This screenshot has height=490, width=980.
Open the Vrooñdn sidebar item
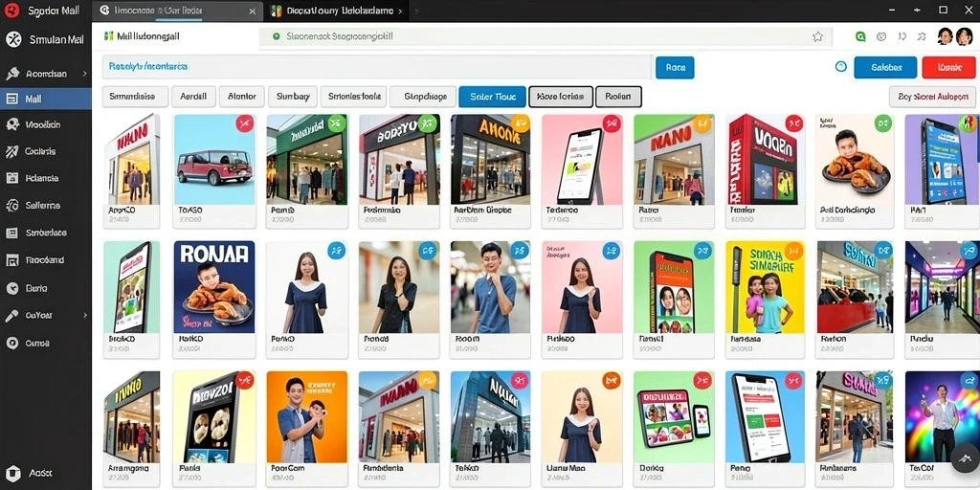coord(46,124)
